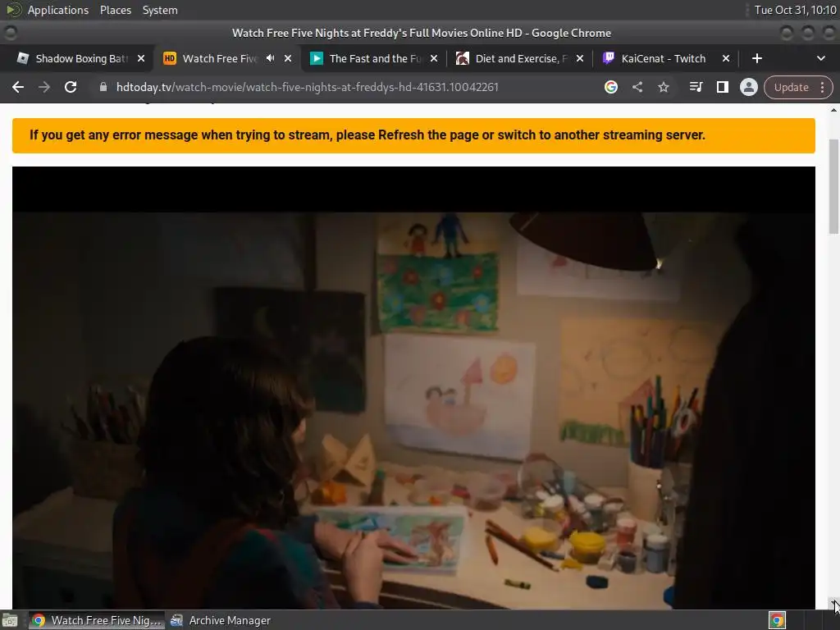840x630 pixels.
Task: Click the forward navigation arrow
Action: pos(44,87)
